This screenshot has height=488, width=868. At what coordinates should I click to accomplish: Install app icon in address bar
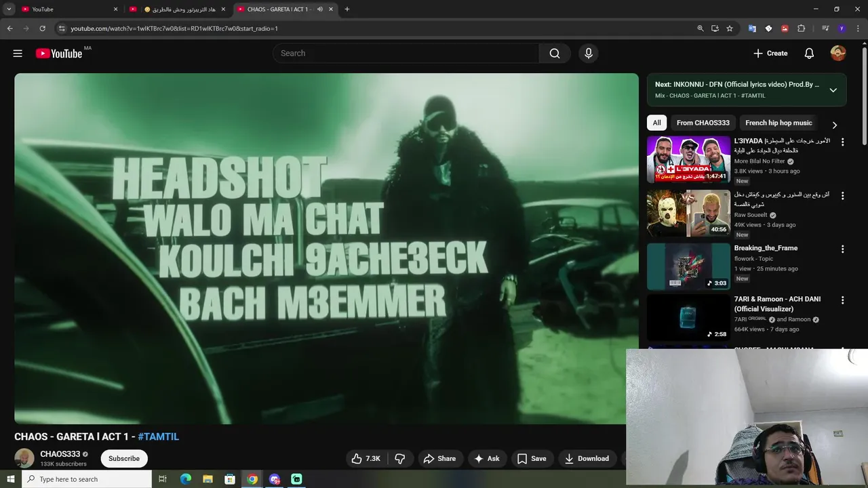pyautogui.click(x=715, y=28)
